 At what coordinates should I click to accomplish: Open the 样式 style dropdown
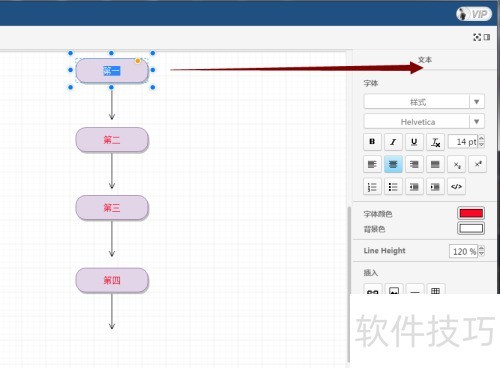424,102
